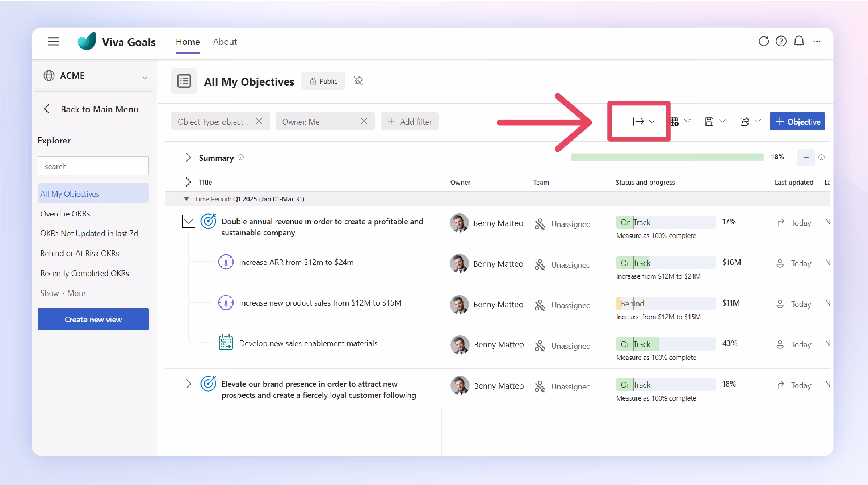Image resolution: width=868 pixels, height=485 pixels.
Task: Click Add filter button
Action: coord(409,121)
